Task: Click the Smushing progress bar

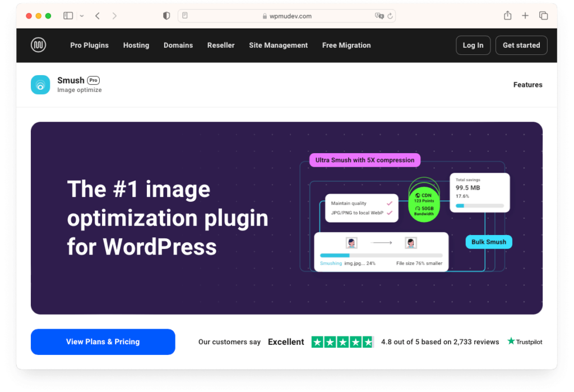Action: coord(381,255)
